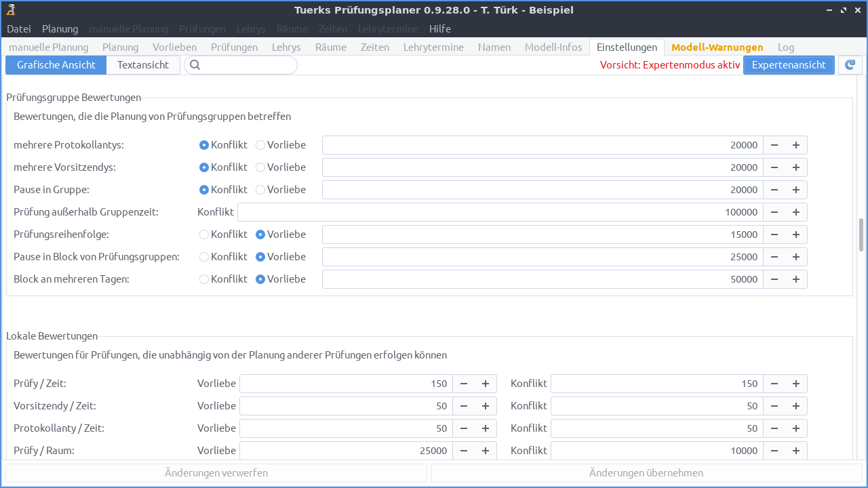Click the search magnifier icon
Viewport: 868px width, 488px height.
point(195,64)
